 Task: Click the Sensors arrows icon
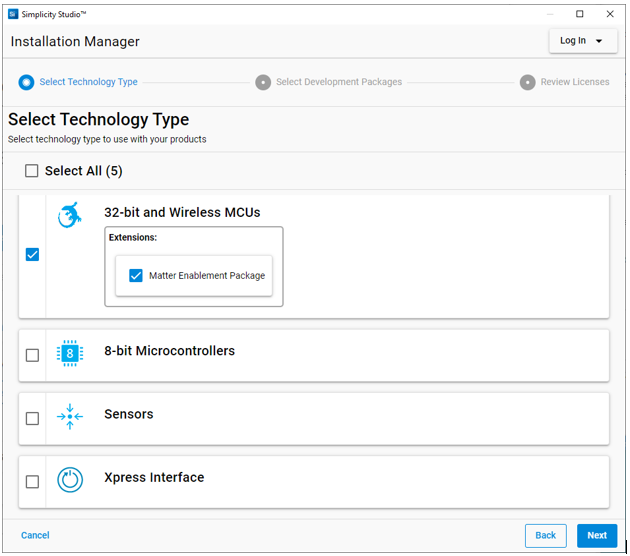(x=70, y=417)
